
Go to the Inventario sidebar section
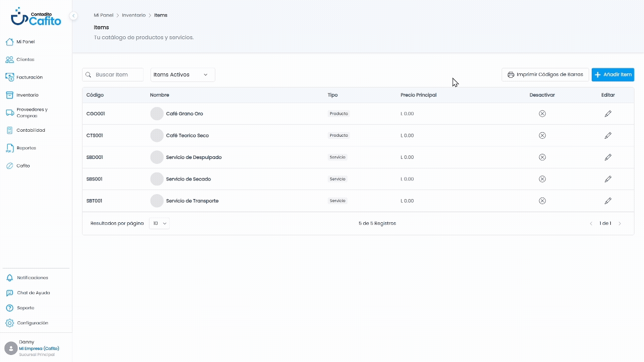click(22, 95)
